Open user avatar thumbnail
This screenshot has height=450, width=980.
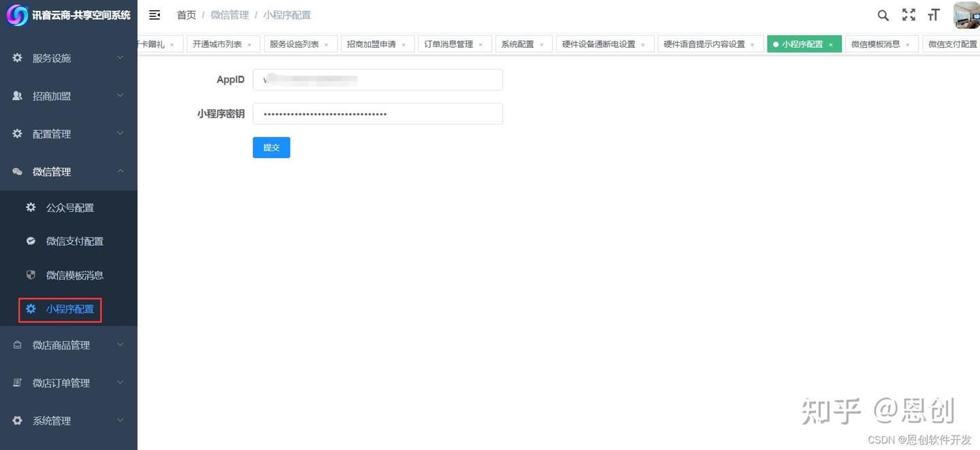(x=966, y=15)
